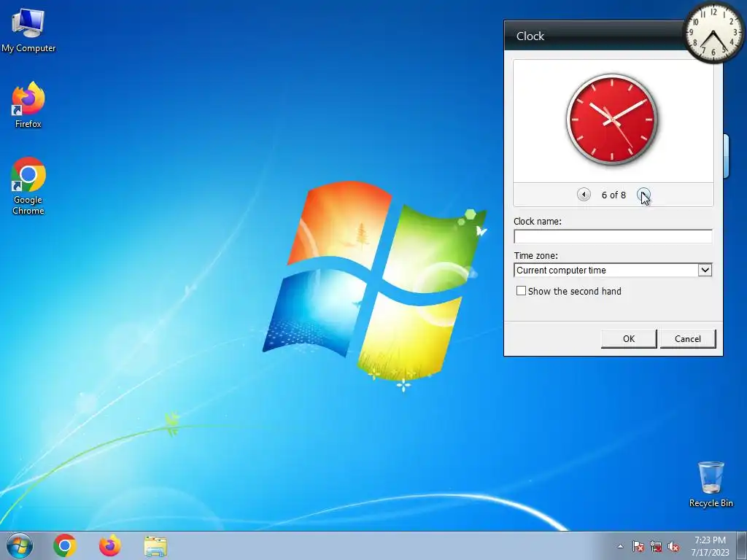The height and width of the screenshot is (560, 747).
Task: Go to the previous clock style
Action: [x=584, y=194]
